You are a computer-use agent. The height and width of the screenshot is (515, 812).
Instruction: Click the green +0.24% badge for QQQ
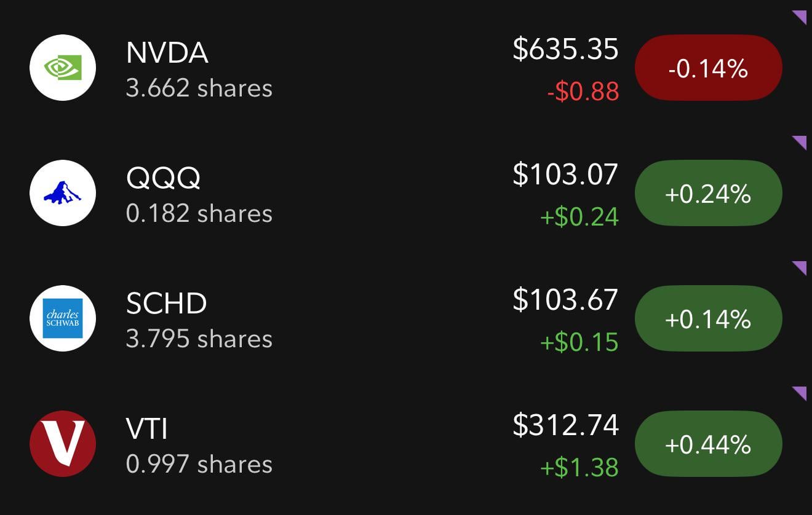click(707, 192)
